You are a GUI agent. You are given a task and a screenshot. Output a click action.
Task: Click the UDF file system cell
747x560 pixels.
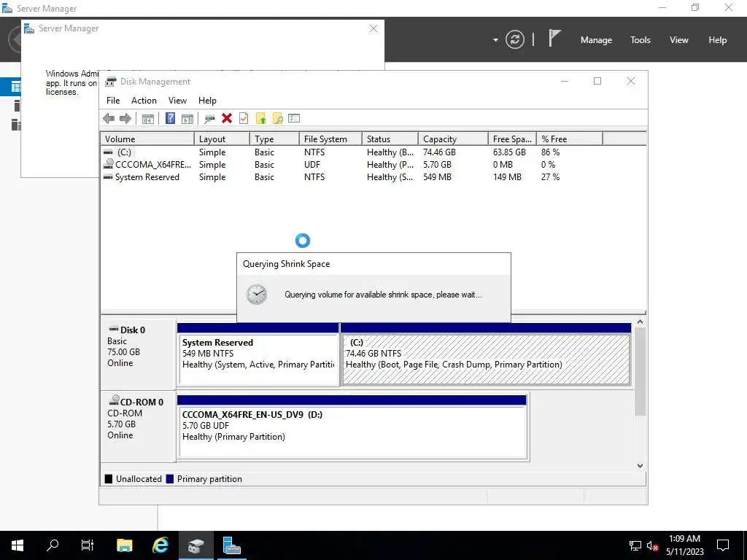(312, 165)
